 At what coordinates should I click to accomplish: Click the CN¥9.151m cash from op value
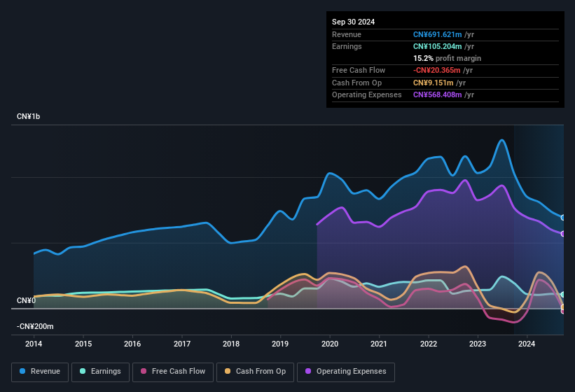tap(433, 83)
